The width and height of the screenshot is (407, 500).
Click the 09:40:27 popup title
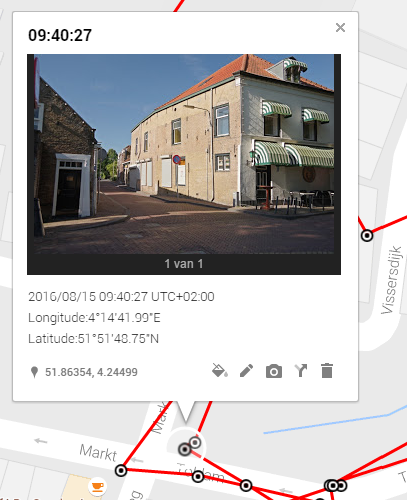coord(60,35)
